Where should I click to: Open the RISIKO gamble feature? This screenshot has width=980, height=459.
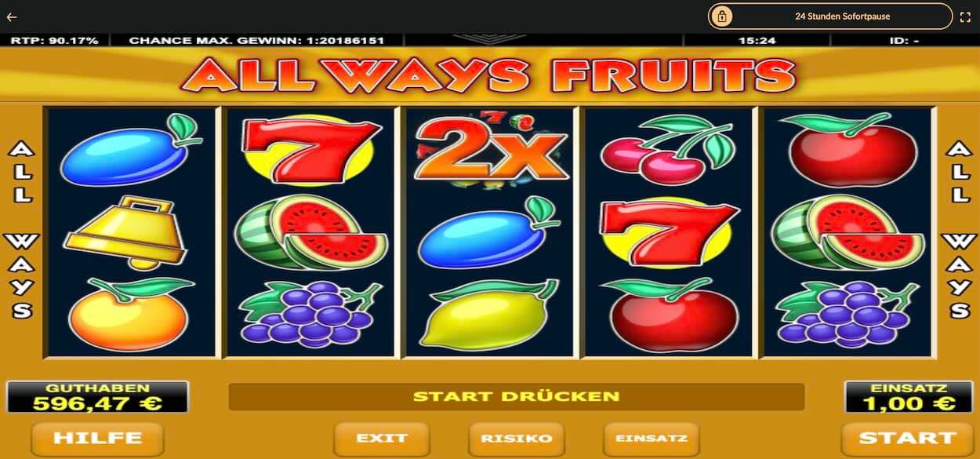517,439
